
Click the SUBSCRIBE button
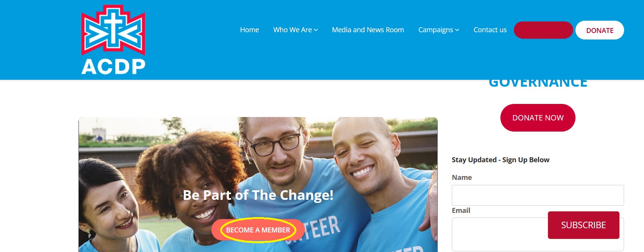point(584,225)
